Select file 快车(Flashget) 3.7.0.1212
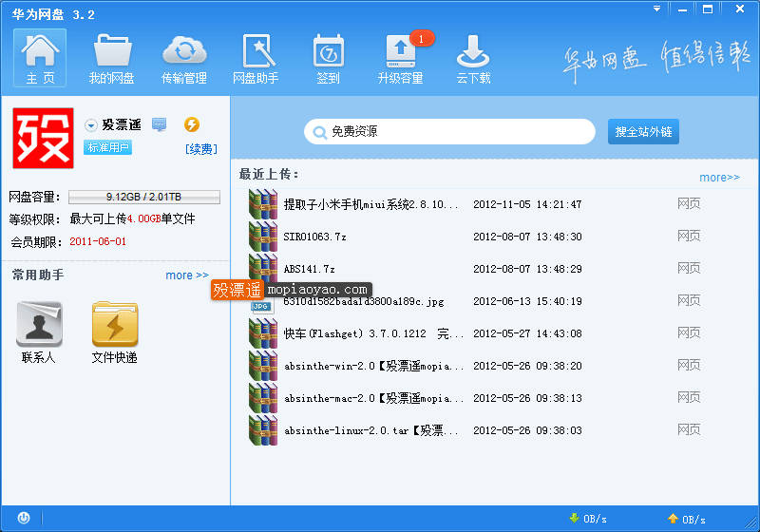The image size is (760, 532). click(x=373, y=333)
